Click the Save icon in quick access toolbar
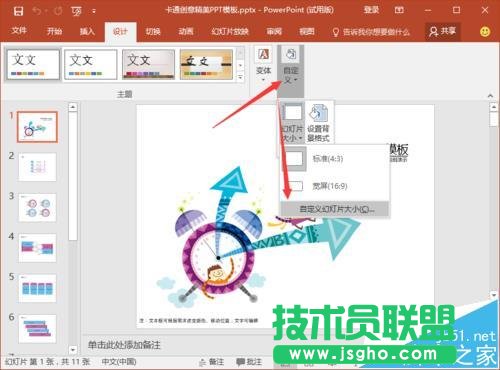 click(x=18, y=11)
